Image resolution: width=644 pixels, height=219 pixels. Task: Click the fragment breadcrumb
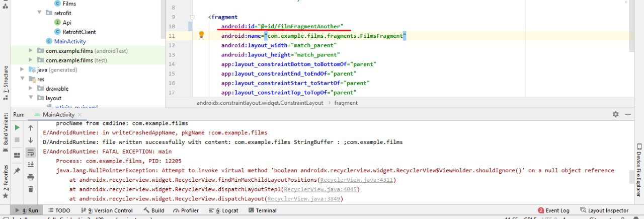pos(346,103)
